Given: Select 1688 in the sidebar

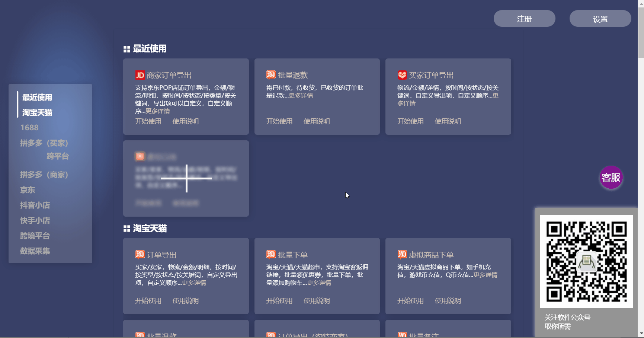Looking at the screenshot, I should [x=29, y=128].
